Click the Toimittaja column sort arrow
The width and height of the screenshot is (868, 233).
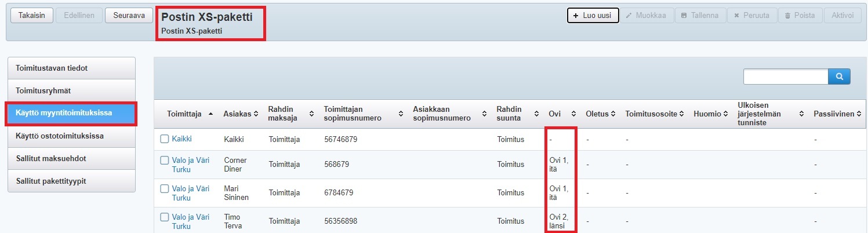click(210, 114)
